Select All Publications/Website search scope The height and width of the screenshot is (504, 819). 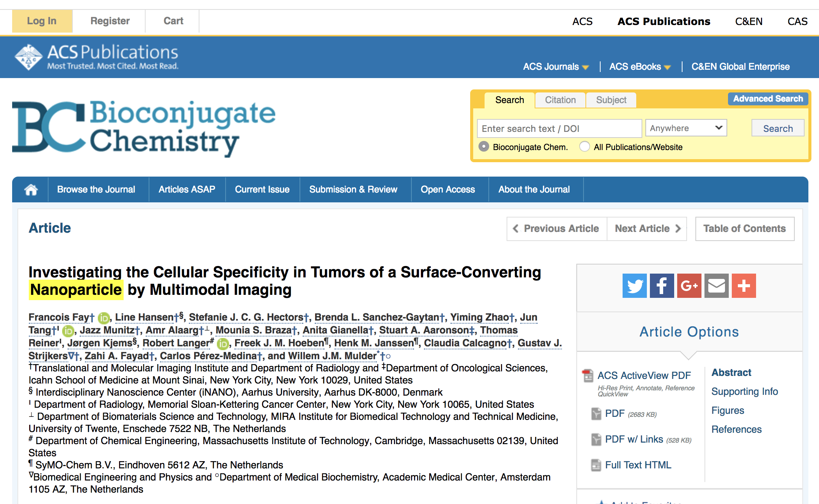[585, 146]
